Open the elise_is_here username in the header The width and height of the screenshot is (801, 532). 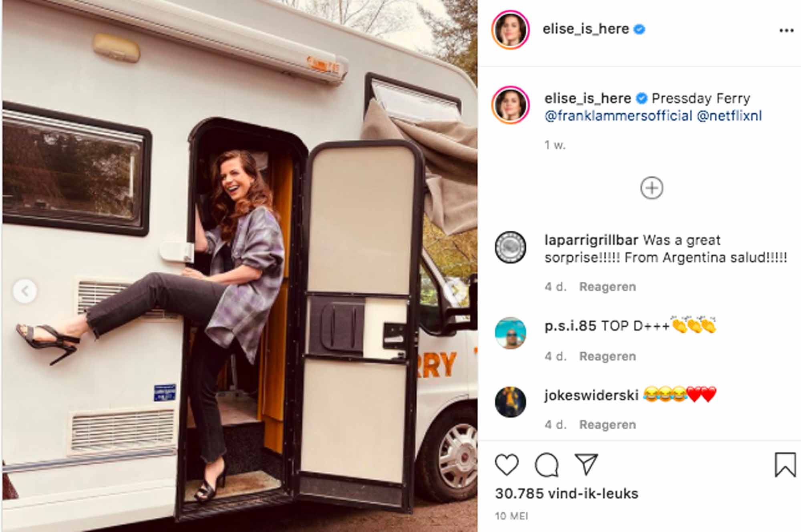pos(586,29)
